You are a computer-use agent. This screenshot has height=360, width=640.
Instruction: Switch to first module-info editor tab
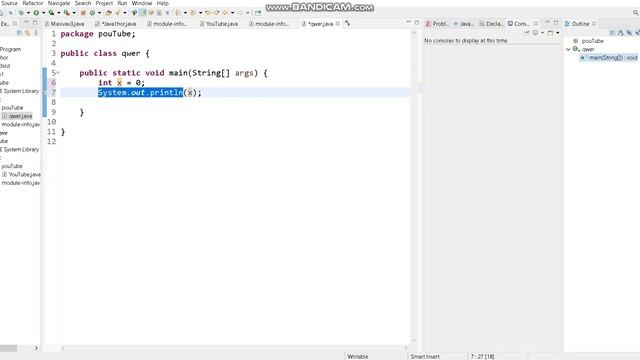[x=167, y=24]
